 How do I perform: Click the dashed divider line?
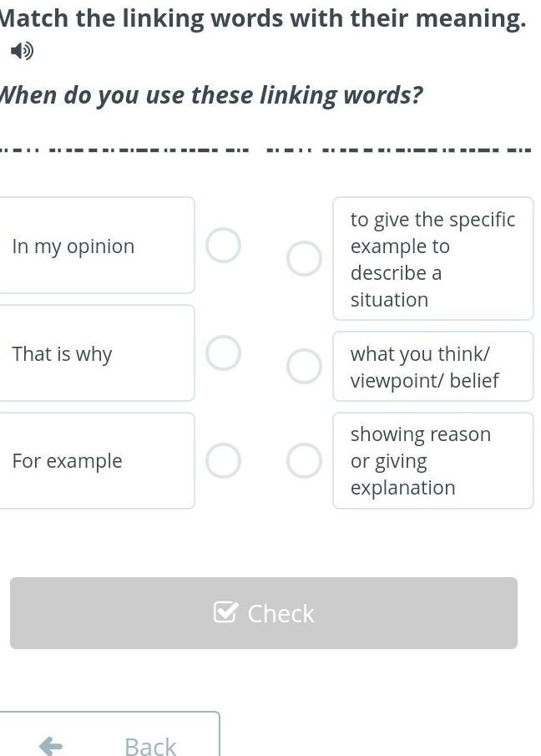point(265,150)
